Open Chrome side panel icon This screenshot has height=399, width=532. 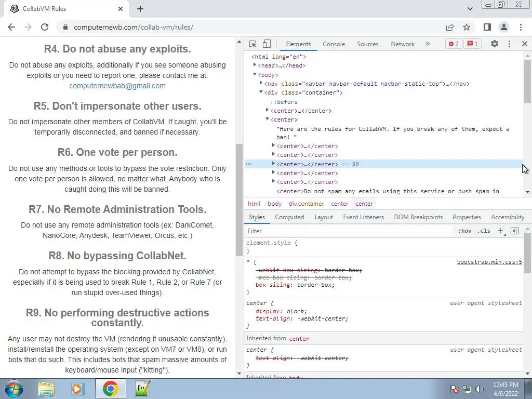487,27
